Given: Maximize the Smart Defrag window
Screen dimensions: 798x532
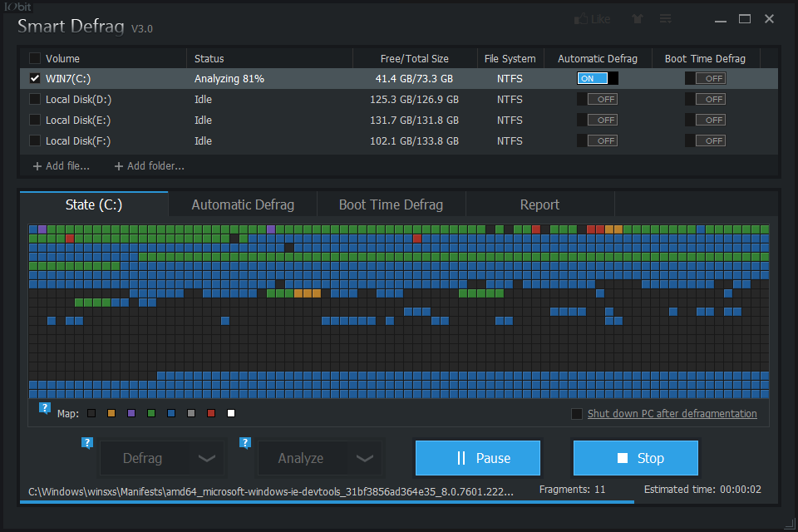Looking at the screenshot, I should [745, 19].
